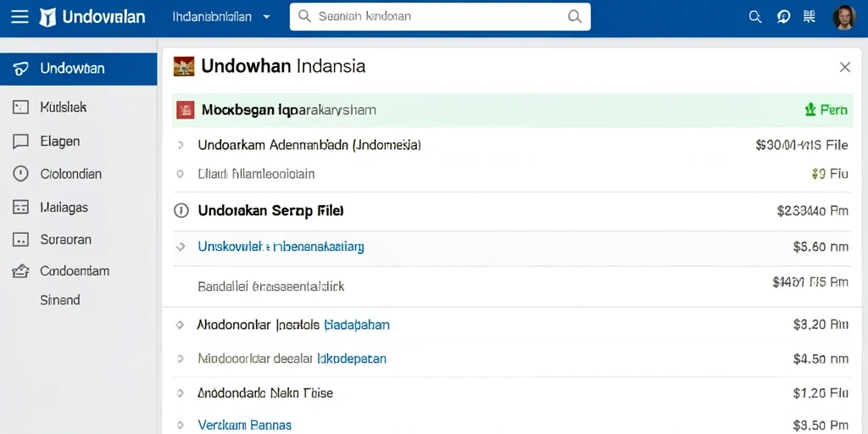The image size is (868, 434).
Task: Click the $5.60 nm value
Action: 821,247
